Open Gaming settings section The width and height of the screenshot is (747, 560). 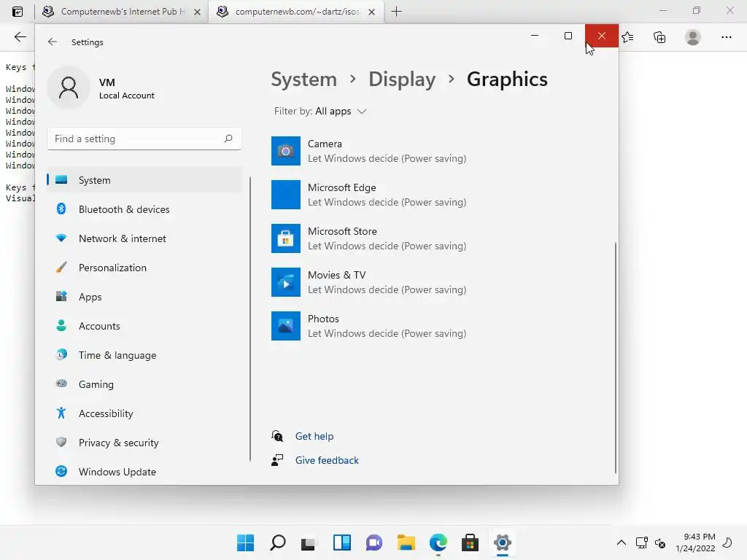coord(144,384)
